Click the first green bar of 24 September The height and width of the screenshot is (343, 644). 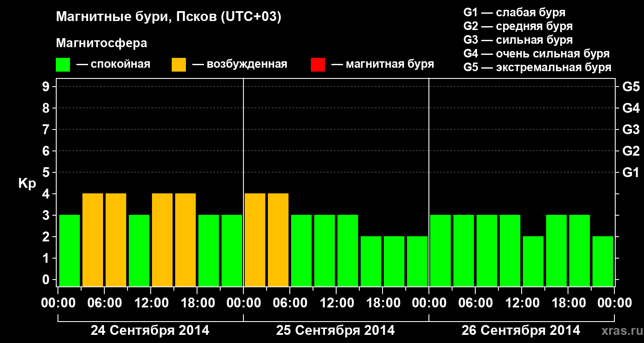tap(70, 250)
